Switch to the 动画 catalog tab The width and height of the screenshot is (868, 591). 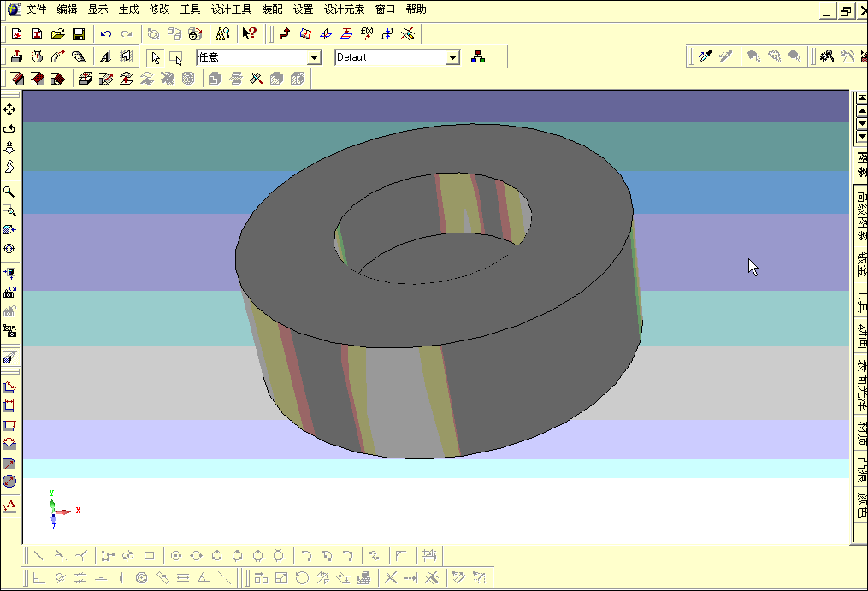[862, 336]
